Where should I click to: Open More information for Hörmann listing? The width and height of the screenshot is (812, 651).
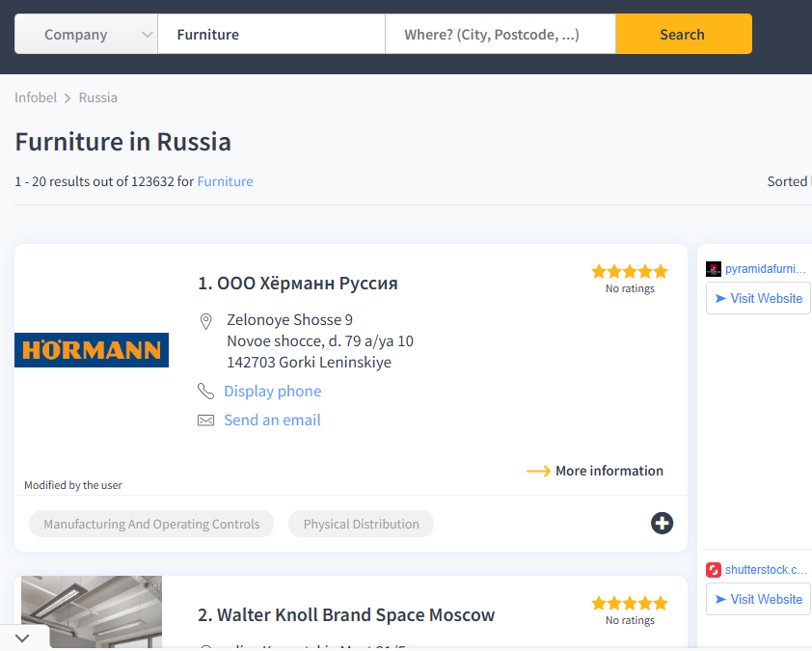coord(609,471)
